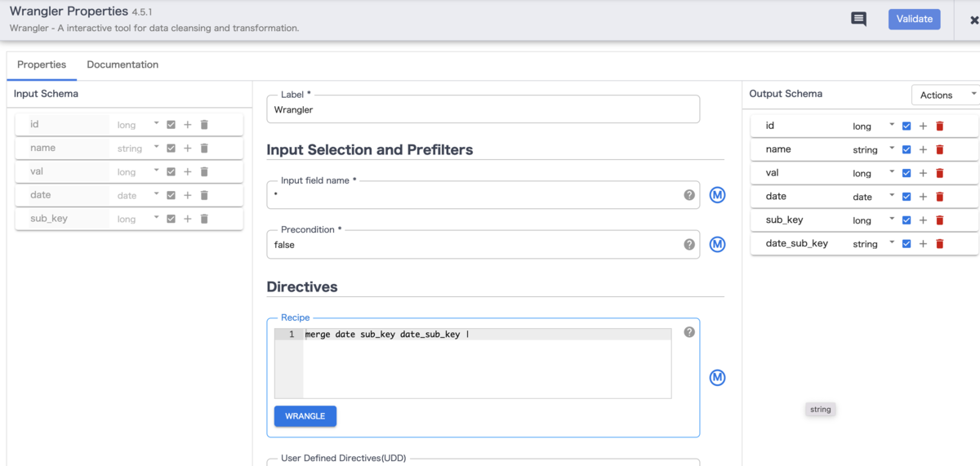Open help for Precondition field
980x466 pixels.
tap(689, 244)
